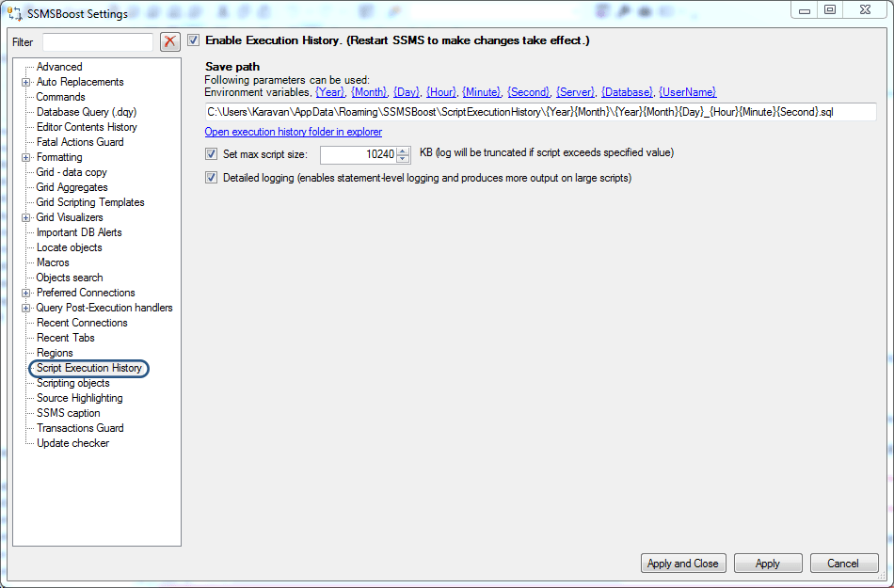Select Grid Aggregates in the tree

(x=72, y=187)
